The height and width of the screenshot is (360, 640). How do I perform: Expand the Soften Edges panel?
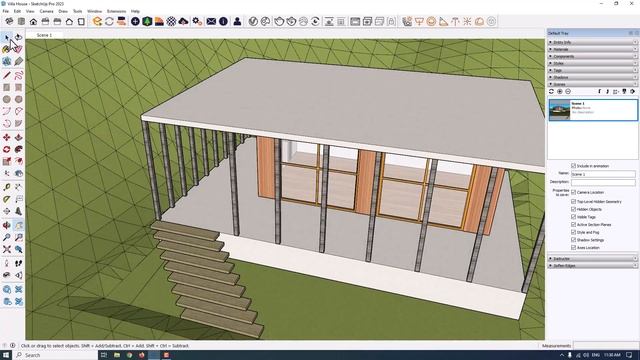[x=593, y=265]
